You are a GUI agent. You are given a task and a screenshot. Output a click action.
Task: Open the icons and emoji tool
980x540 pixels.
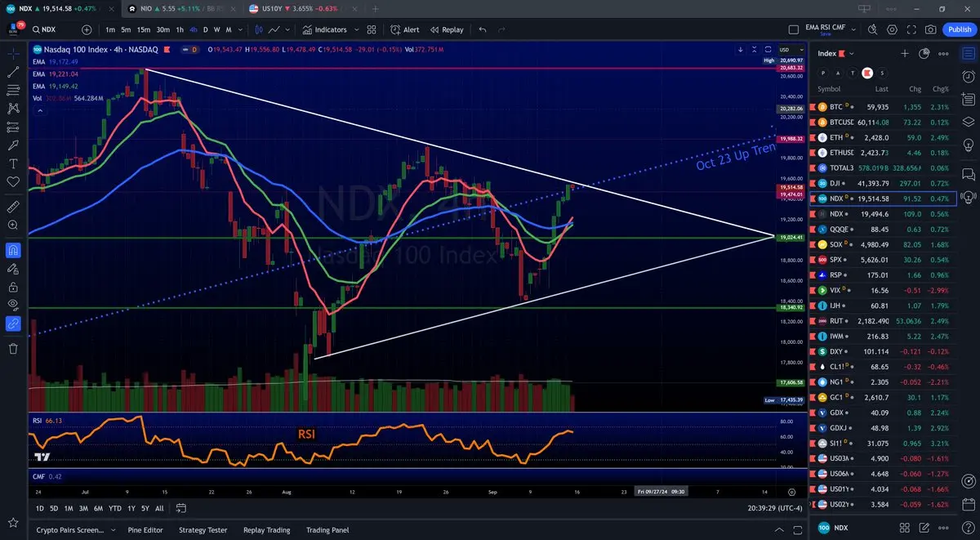pos(13,181)
